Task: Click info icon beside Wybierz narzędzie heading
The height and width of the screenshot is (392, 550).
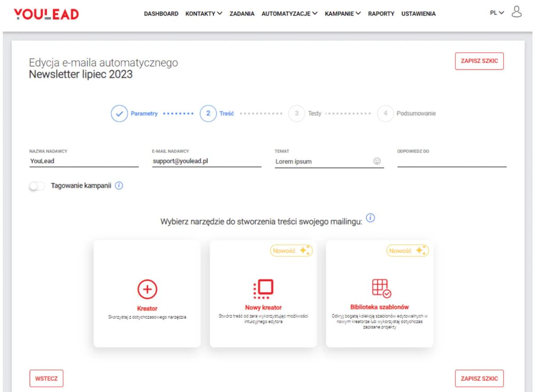Action: (x=370, y=218)
